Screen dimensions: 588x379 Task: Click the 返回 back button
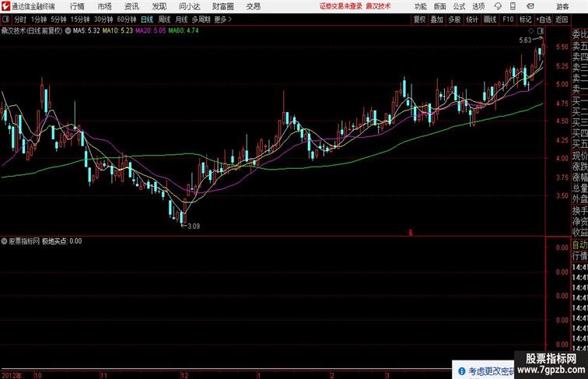click(x=562, y=19)
